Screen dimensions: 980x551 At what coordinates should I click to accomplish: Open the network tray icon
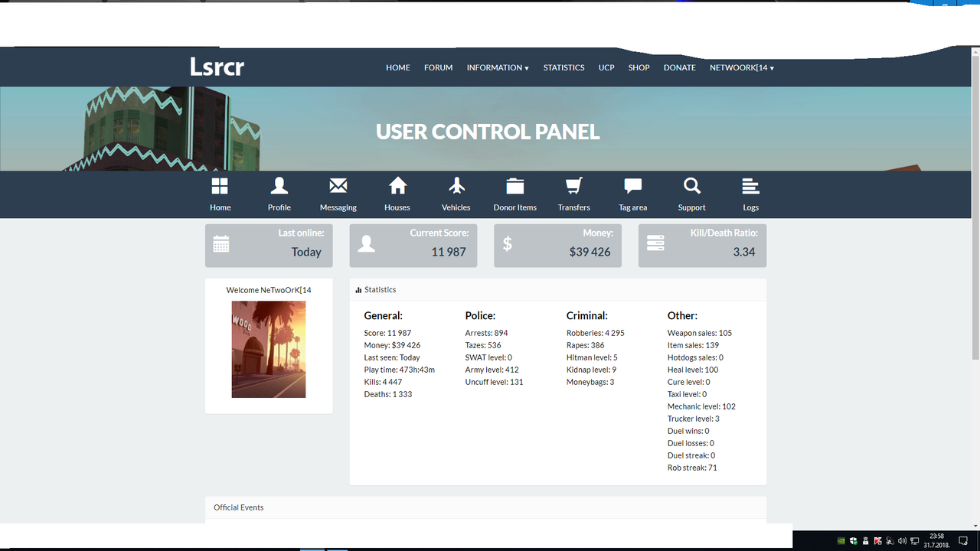[x=914, y=541]
